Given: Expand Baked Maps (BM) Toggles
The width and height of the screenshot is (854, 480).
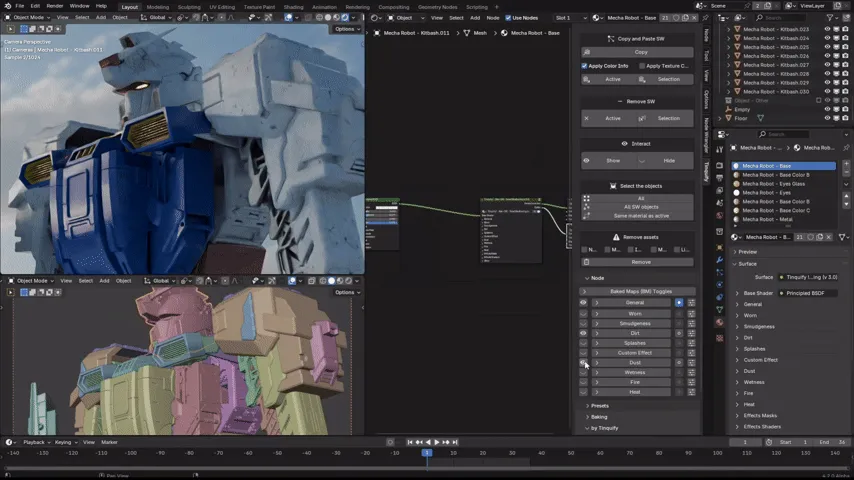Looking at the screenshot, I should (637, 291).
